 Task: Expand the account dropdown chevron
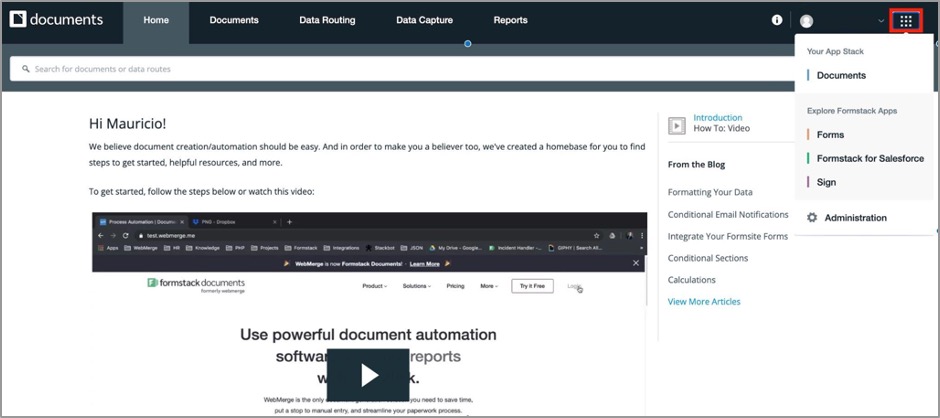point(881,21)
